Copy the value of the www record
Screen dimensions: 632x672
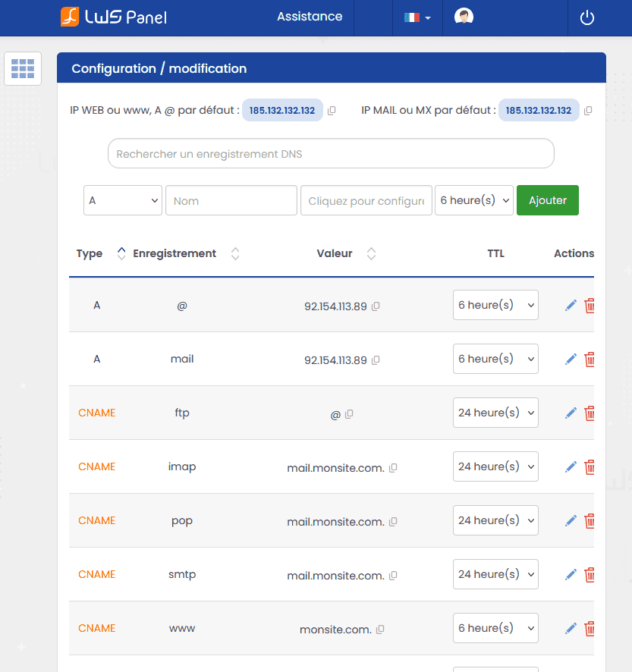(380, 630)
